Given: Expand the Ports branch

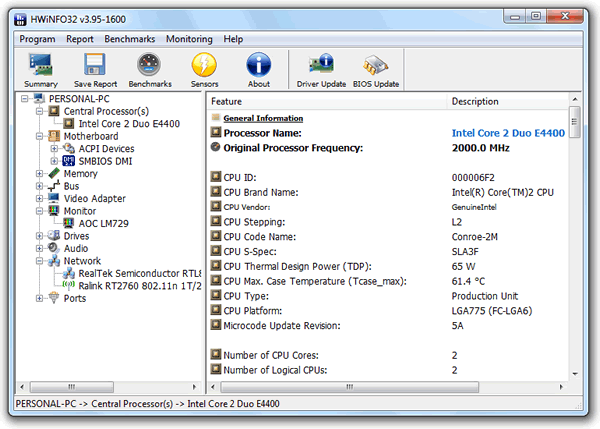Looking at the screenshot, I should (x=39, y=298).
